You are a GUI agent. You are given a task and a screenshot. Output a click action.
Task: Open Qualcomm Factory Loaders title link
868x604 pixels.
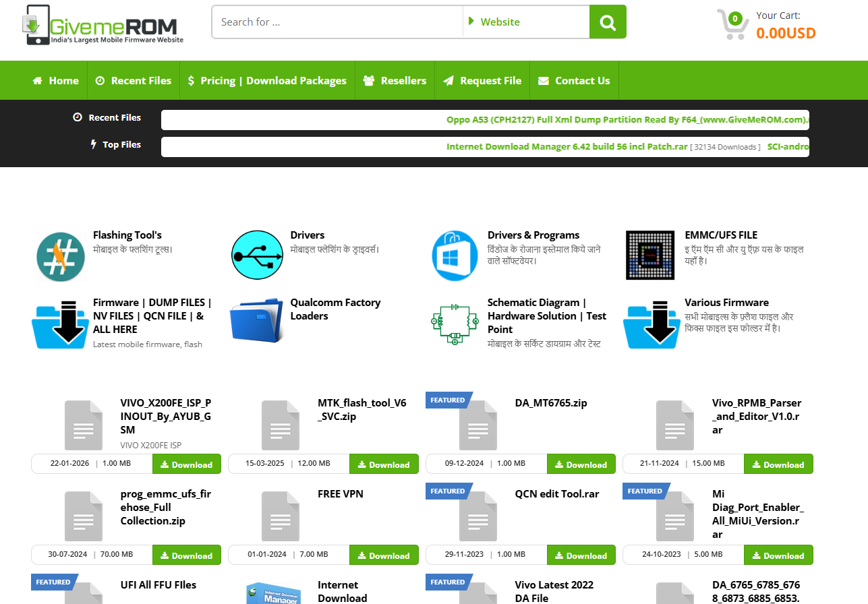(x=335, y=309)
